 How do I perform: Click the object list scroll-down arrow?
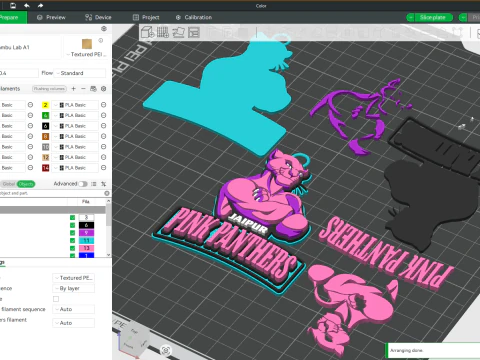[108, 255]
